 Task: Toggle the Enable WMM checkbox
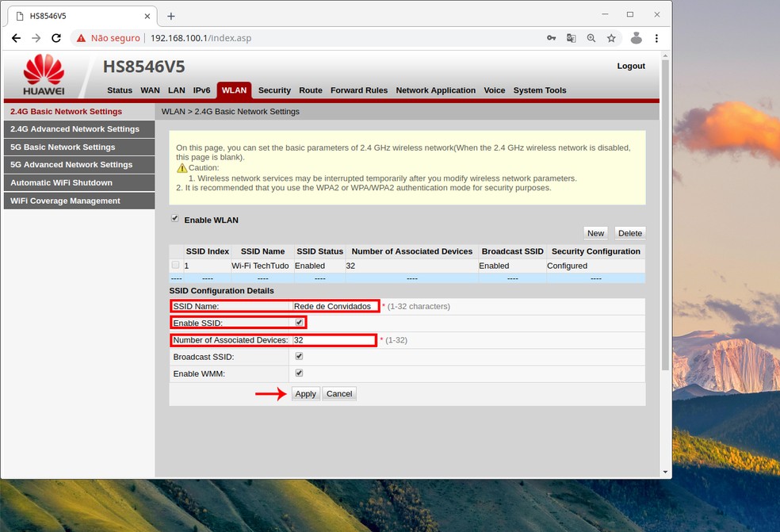tap(299, 373)
